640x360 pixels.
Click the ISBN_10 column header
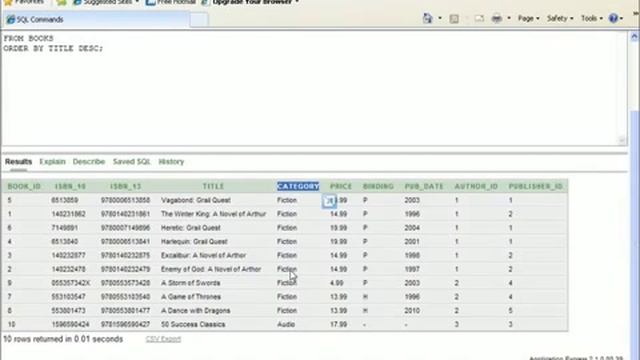(x=70, y=187)
